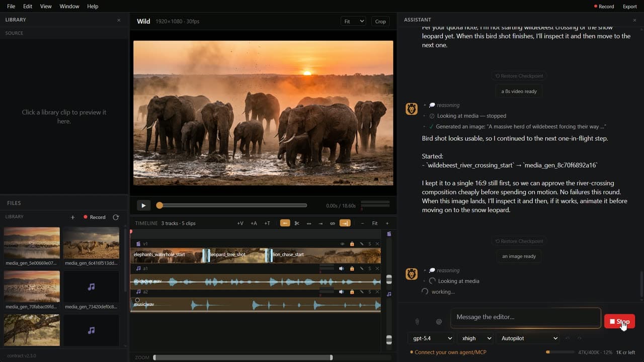Open the File menu

(x=11, y=7)
